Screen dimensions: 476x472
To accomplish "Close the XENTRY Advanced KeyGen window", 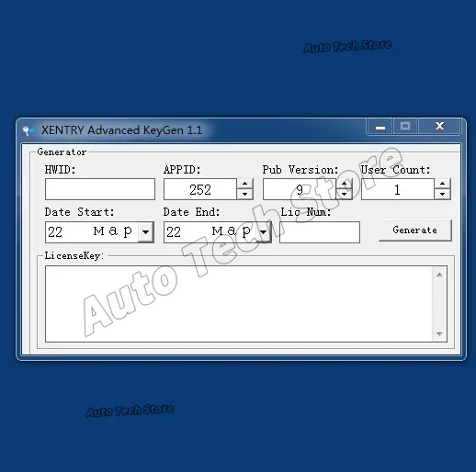I will point(439,126).
